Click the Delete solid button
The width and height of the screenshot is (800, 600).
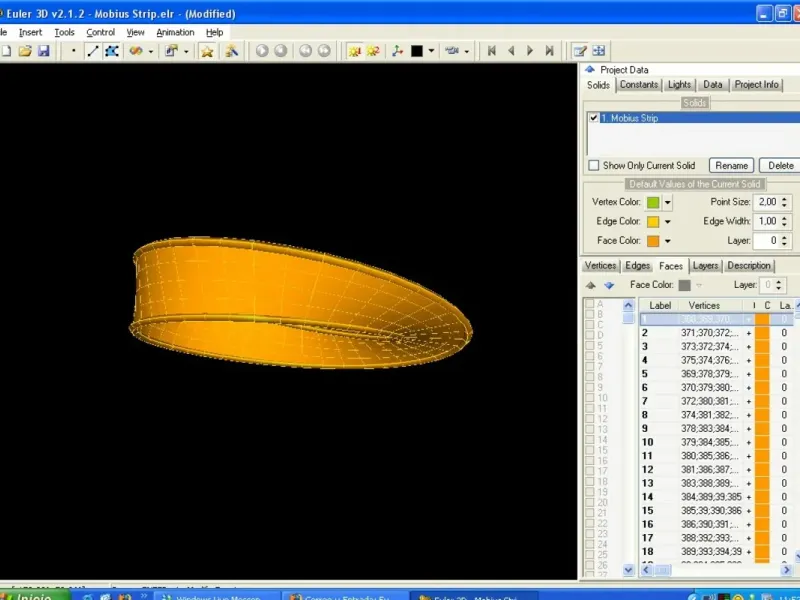tap(780, 165)
